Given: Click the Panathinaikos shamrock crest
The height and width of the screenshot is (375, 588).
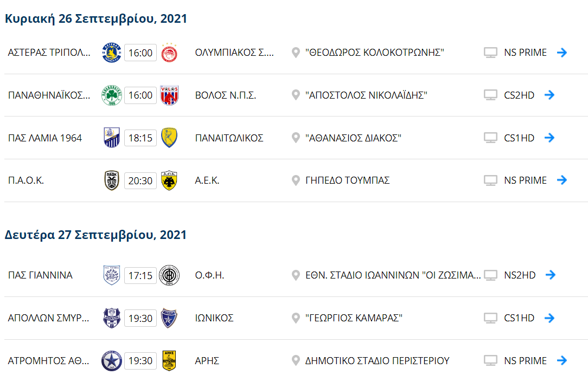Looking at the screenshot, I should coord(111,95).
